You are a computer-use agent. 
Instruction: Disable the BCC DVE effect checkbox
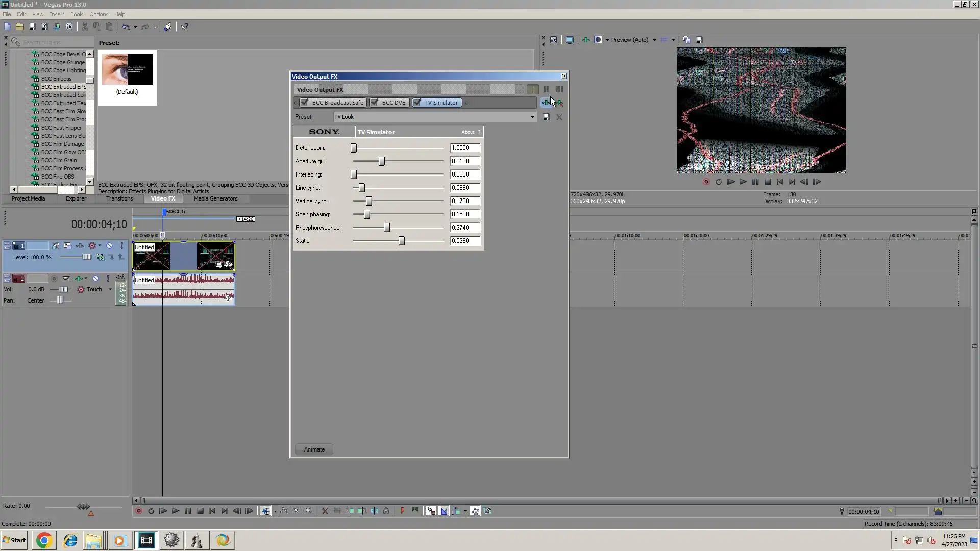374,103
